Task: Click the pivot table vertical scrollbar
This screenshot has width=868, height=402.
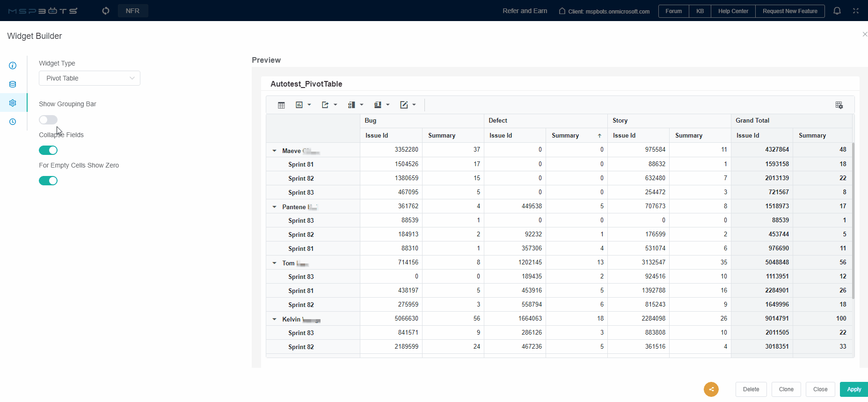Action: 853,220
